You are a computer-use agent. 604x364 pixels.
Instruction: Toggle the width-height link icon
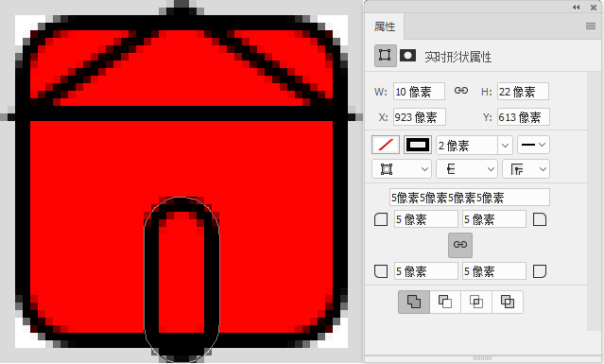point(461,91)
